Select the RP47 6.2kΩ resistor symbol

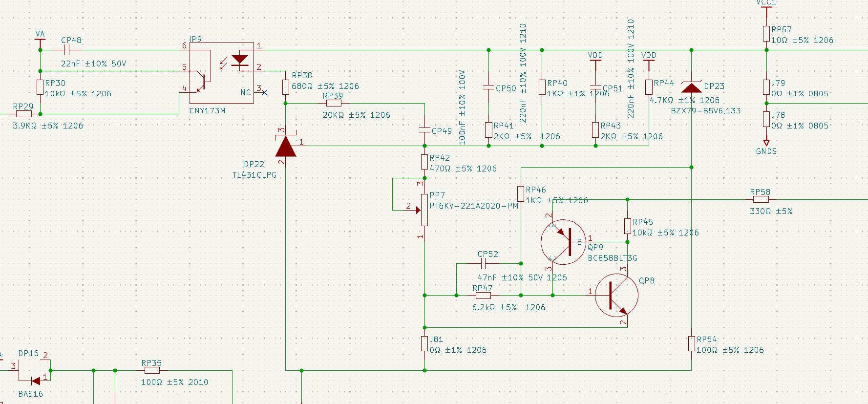click(x=483, y=295)
